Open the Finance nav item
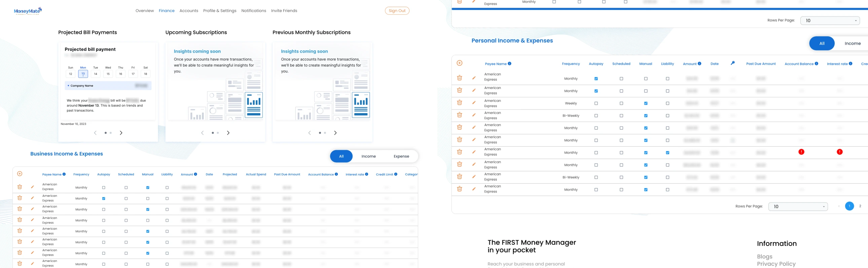The image size is (868, 268). coord(167,11)
